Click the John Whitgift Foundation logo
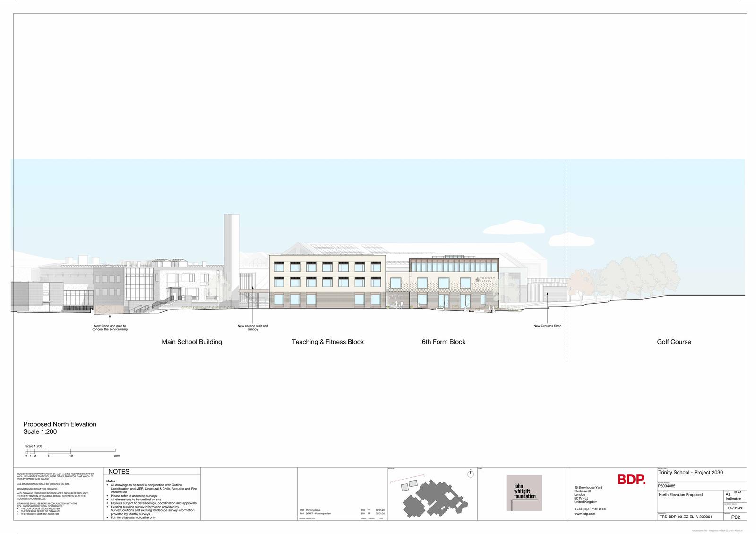The image size is (756, 534). click(x=524, y=493)
